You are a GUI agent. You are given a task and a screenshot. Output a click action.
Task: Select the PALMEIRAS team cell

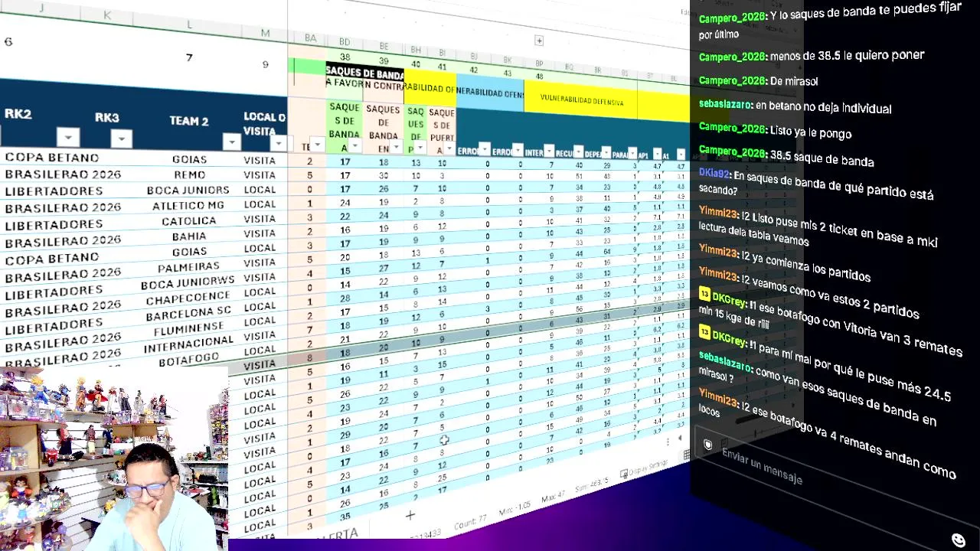[189, 267]
